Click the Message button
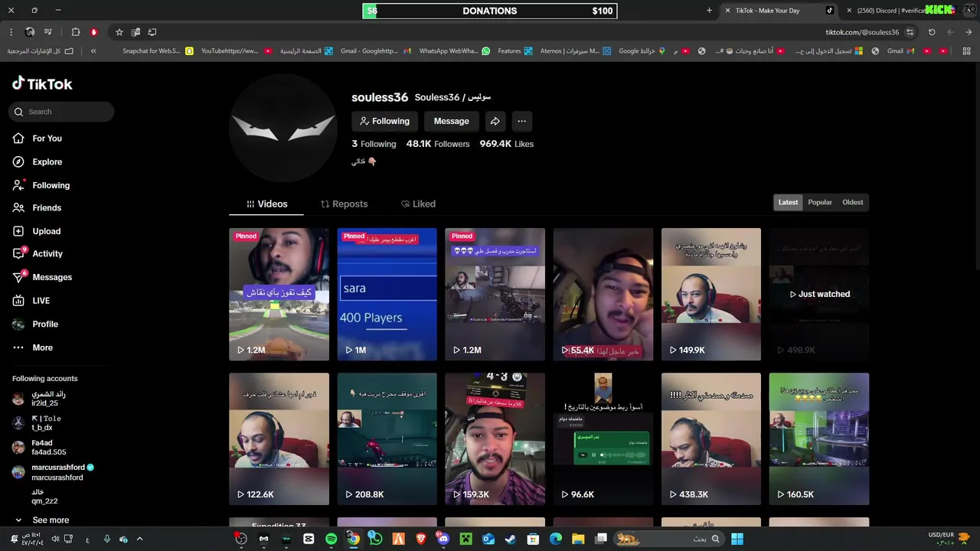 click(x=451, y=121)
